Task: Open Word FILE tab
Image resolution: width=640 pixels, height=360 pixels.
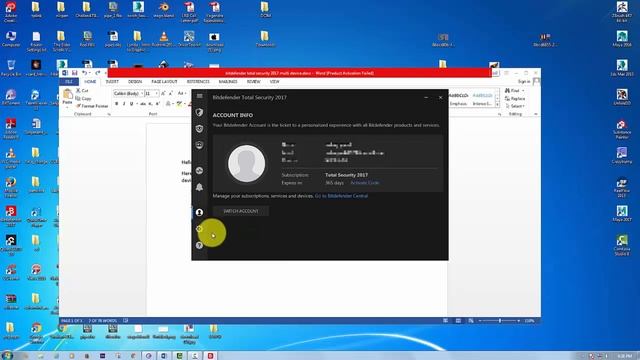Action: click(x=69, y=82)
